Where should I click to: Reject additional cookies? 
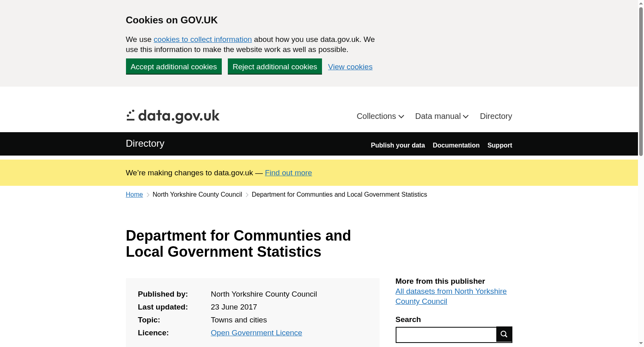275,66
